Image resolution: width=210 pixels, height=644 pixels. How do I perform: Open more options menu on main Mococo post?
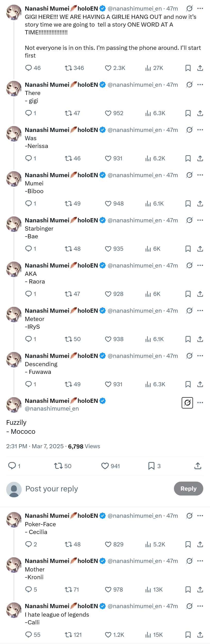point(200,403)
